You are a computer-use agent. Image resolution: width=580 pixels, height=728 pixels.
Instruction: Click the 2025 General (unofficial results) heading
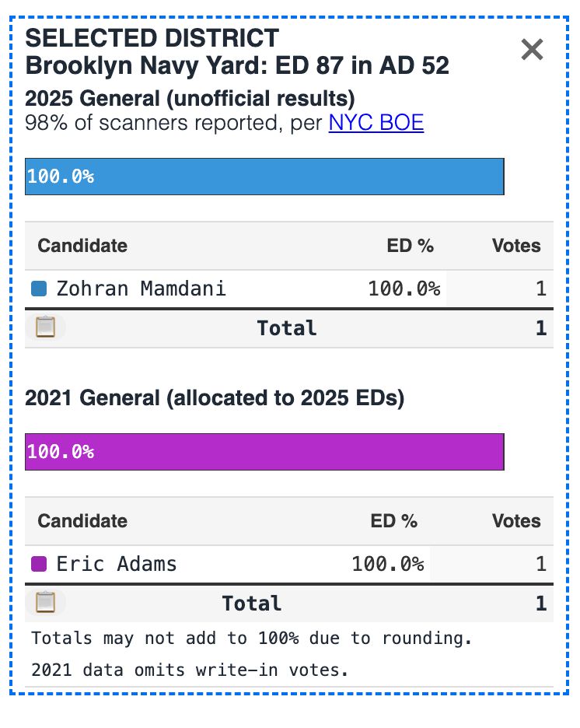(x=190, y=100)
